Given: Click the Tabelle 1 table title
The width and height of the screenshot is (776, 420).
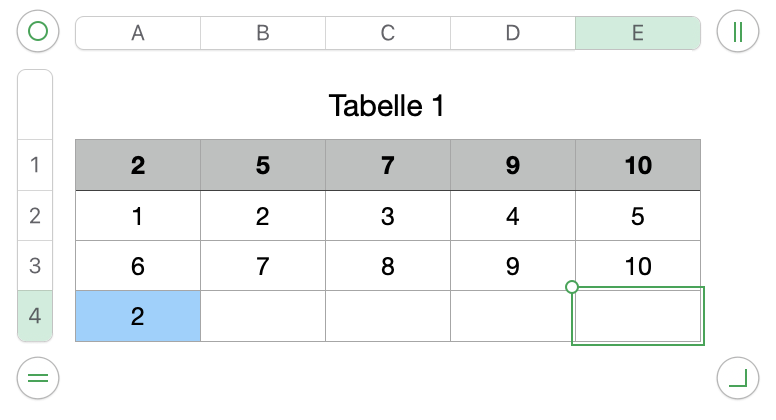Looking at the screenshot, I should (387, 105).
